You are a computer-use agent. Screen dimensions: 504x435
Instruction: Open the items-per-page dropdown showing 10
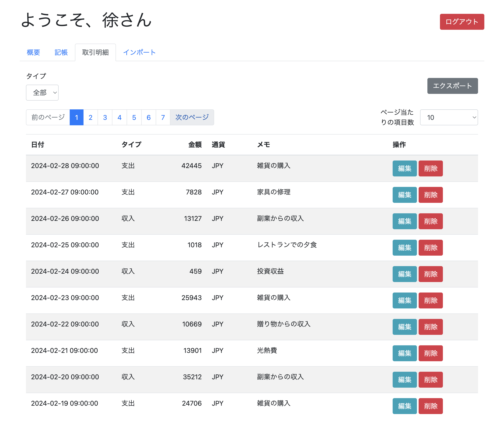449,117
